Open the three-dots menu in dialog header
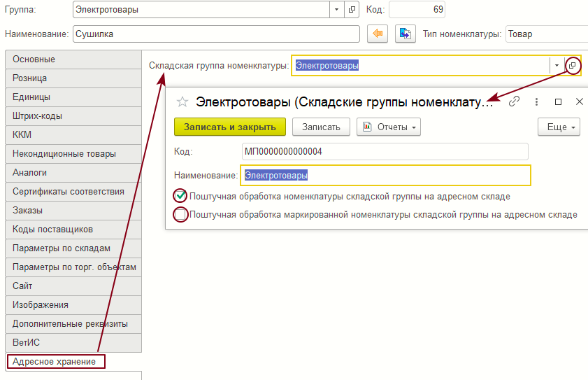This screenshot has width=588, height=380. (536, 101)
